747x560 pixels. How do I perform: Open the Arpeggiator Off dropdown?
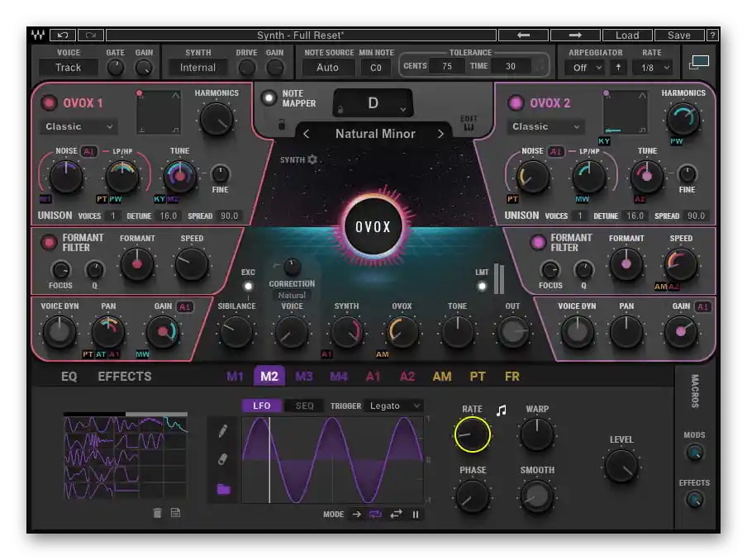click(586, 68)
